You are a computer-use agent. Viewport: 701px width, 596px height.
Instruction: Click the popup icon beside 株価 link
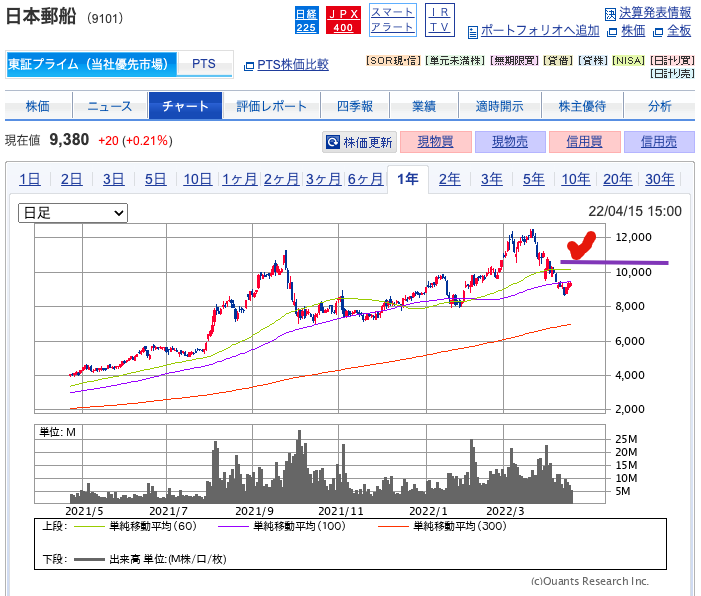[x=612, y=32]
